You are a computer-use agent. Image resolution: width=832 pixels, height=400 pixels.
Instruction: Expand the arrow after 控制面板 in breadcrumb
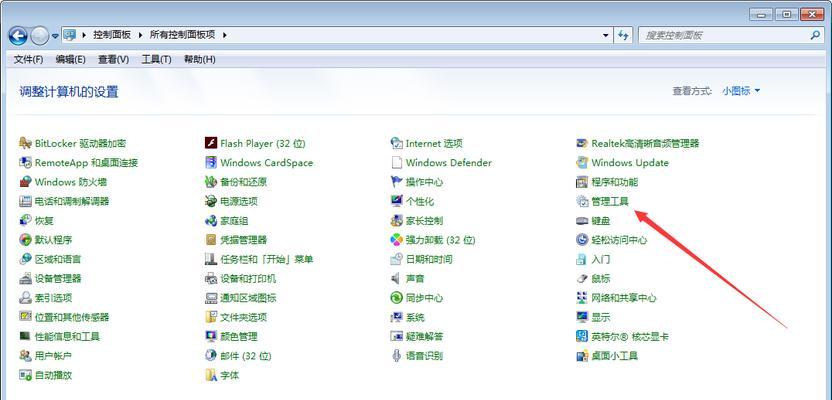(140, 35)
